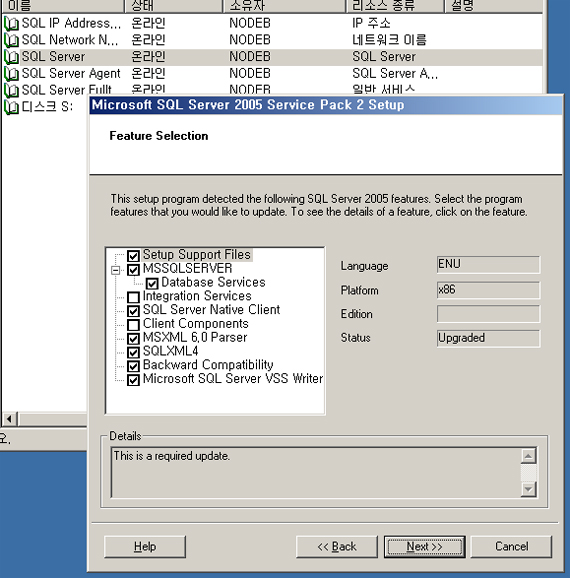The width and height of the screenshot is (570, 578).
Task: Click the SQL Server resource icon
Action: (11, 57)
